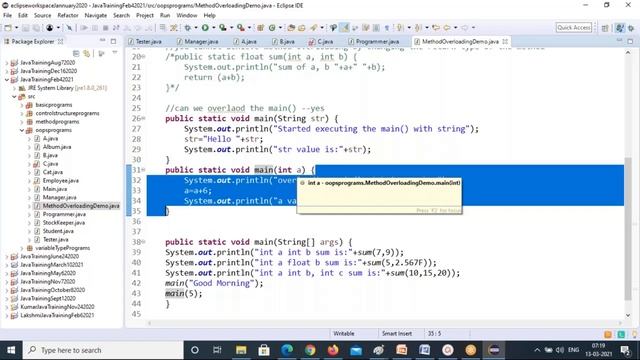The image size is (640, 360).
Task: Open the Run button dropdown arrow
Action: click(213, 28)
